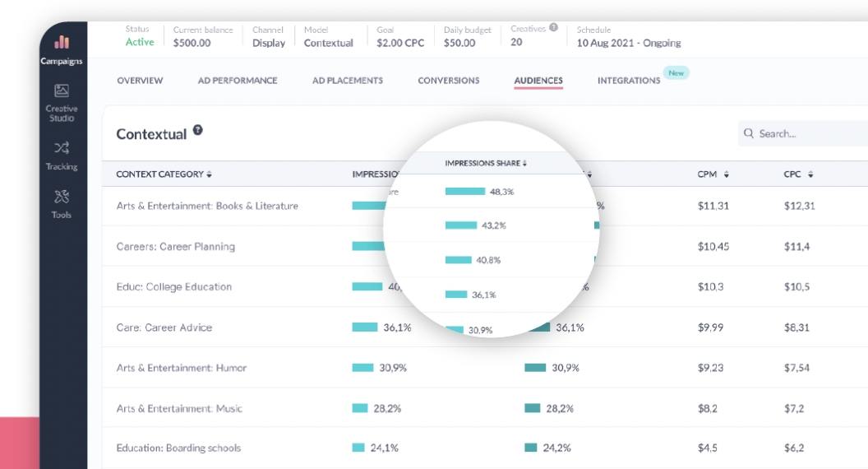Sort by Context Category column arrow
Screen dimensions: 868x469
(x=210, y=174)
